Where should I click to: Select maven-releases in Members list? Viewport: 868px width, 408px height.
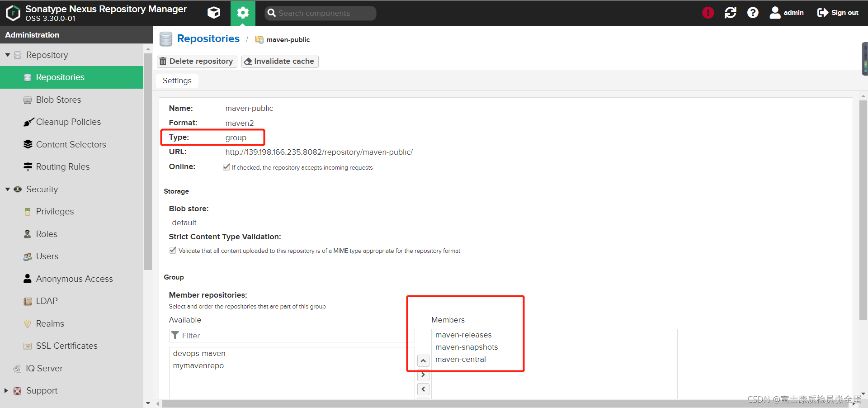click(x=463, y=335)
